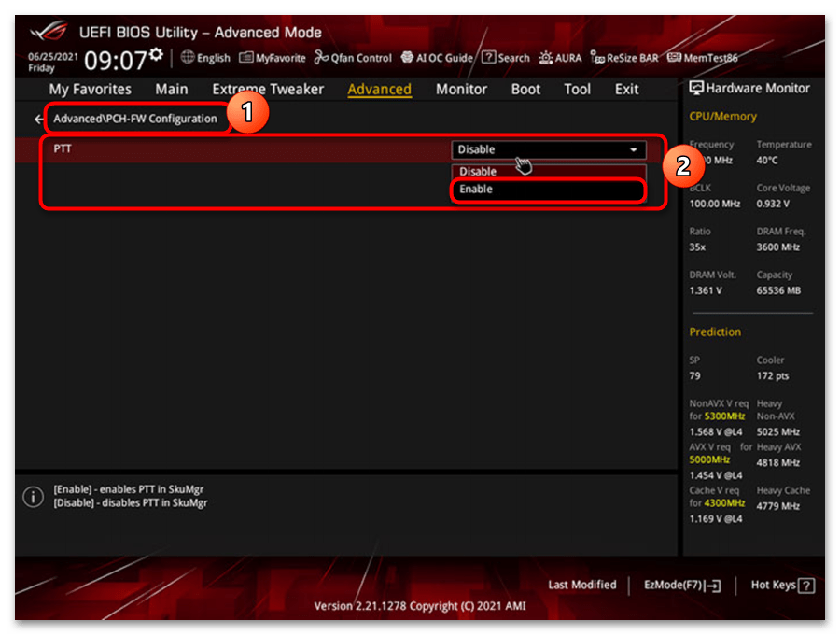The width and height of the screenshot is (840, 635).
Task: Click the 100.00 MHz BCLK value
Action: click(x=715, y=204)
